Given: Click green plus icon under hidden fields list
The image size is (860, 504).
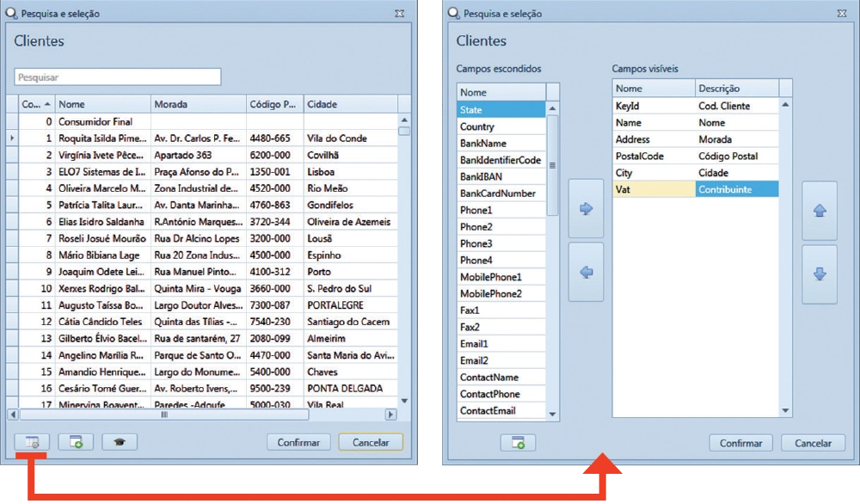Looking at the screenshot, I should point(518,443).
